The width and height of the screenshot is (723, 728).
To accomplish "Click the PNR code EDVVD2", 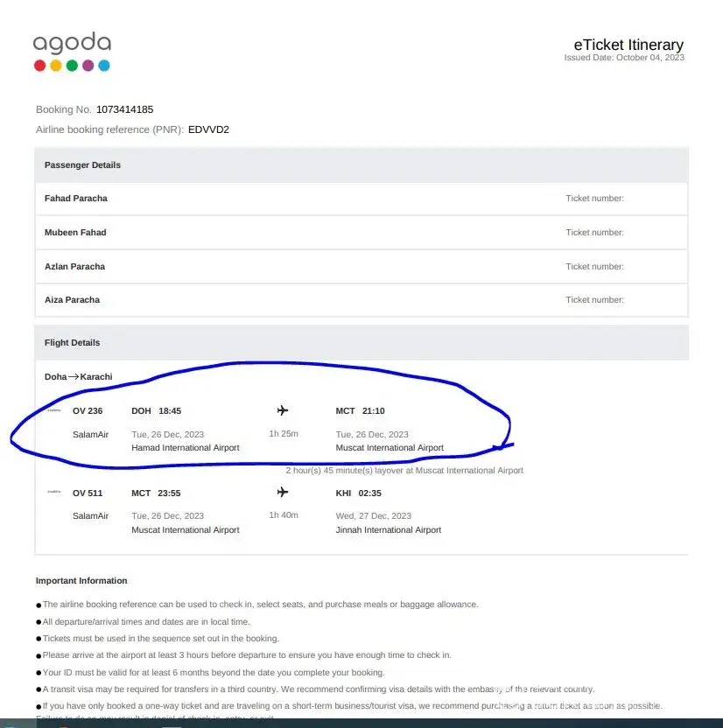I will coord(208,129).
